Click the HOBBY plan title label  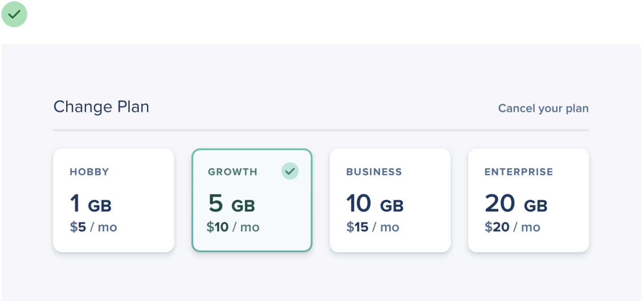[x=89, y=172]
